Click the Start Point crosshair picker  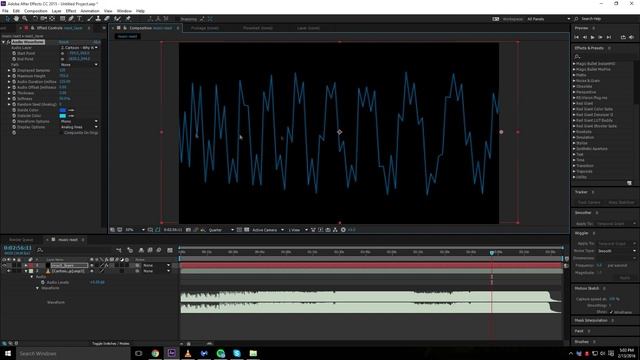pos(62,53)
